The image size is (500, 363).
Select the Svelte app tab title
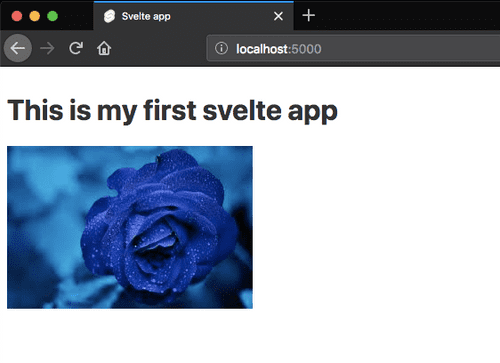click(146, 16)
